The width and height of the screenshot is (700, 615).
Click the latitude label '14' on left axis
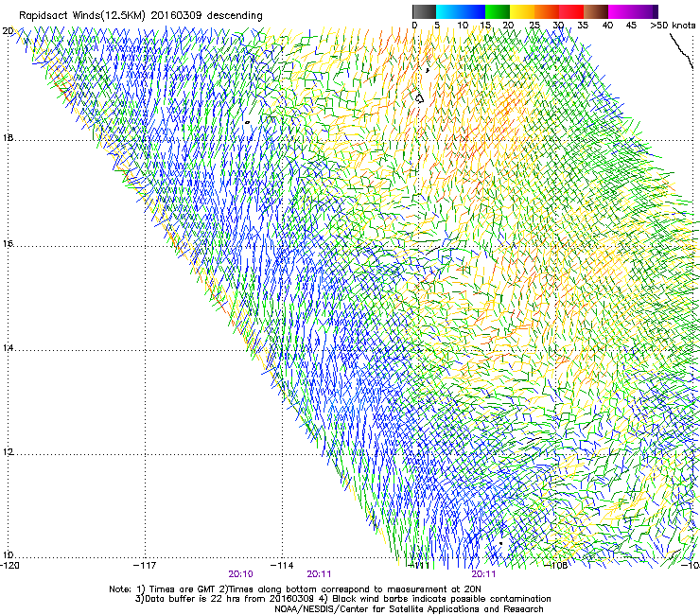point(8,348)
